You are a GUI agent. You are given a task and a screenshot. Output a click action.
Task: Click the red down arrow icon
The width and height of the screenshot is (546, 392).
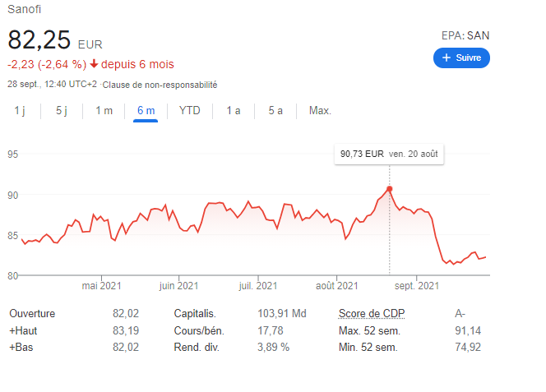pos(95,64)
